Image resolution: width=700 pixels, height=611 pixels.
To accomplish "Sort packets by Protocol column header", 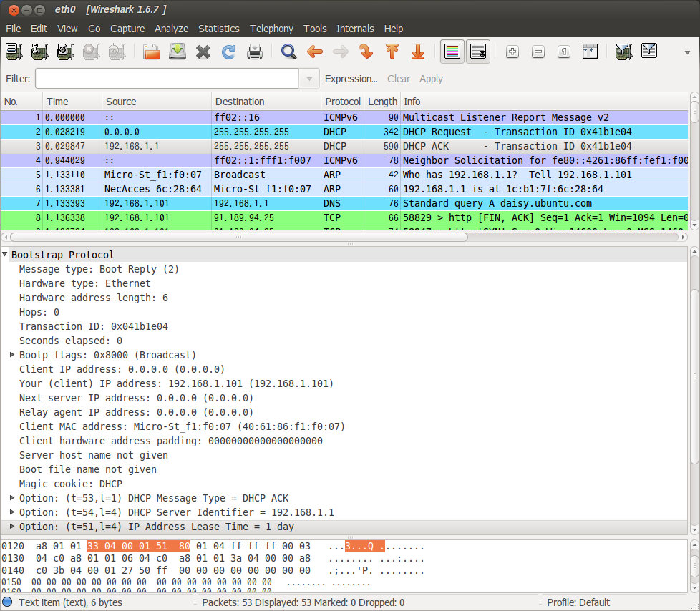I will pyautogui.click(x=342, y=102).
